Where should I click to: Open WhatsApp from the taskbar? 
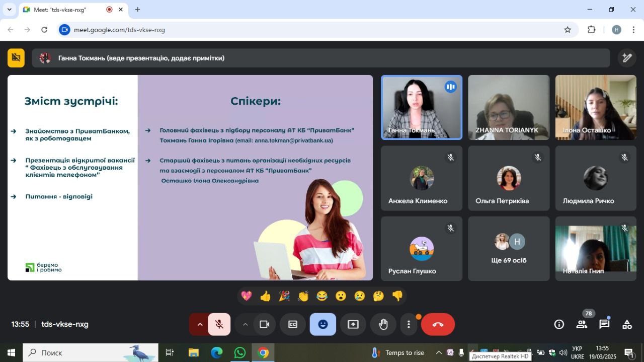240,352
